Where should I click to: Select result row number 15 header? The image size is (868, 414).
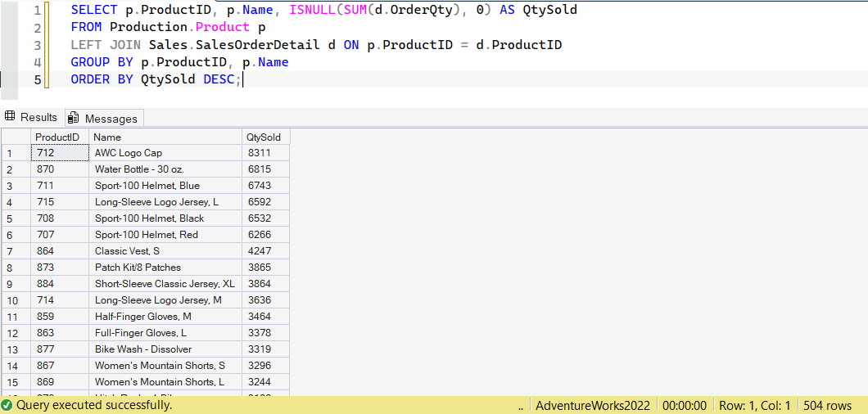pos(16,382)
